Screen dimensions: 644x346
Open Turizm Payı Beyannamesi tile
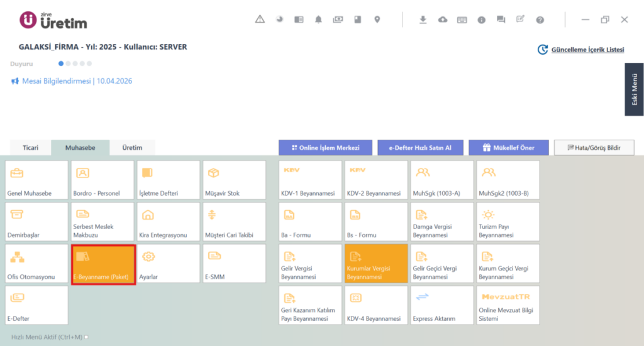508,221
